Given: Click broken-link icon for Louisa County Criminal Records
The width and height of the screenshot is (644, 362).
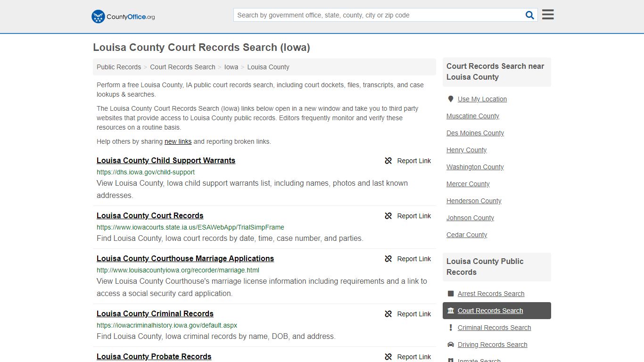Looking at the screenshot, I should coord(388,314).
